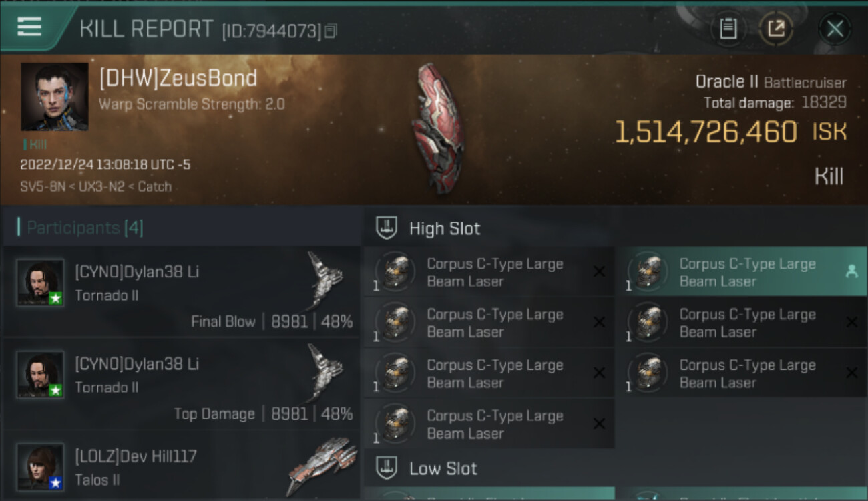Image resolution: width=868 pixels, height=501 pixels.
Task: Open the High Slot section icon
Action: pyautogui.click(x=387, y=228)
